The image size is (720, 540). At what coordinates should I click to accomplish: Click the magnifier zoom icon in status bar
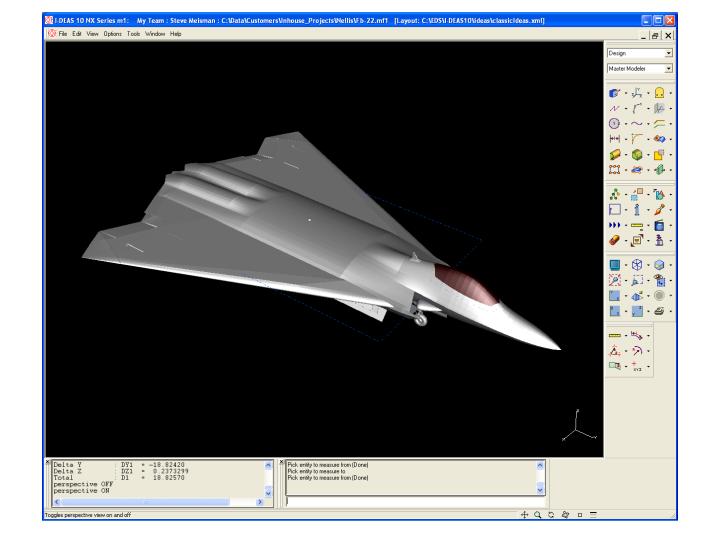coord(538,515)
